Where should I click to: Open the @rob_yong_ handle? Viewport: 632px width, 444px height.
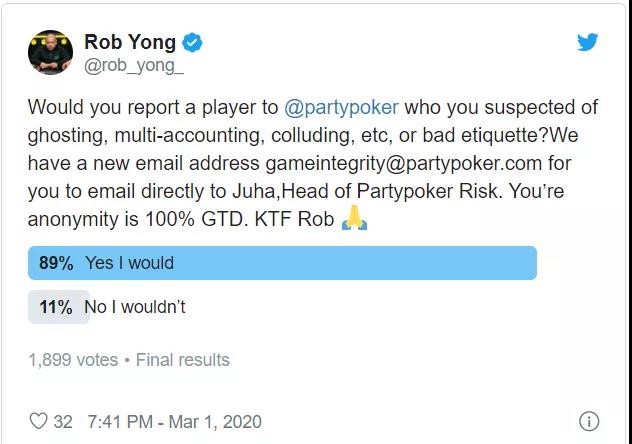[134, 66]
